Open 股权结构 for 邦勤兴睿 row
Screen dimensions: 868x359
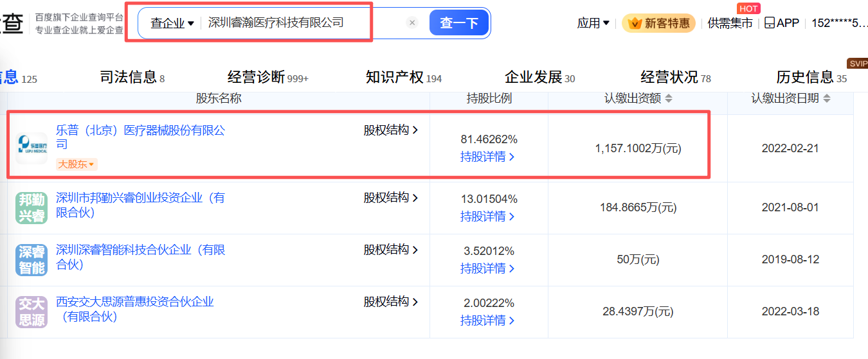(x=391, y=198)
